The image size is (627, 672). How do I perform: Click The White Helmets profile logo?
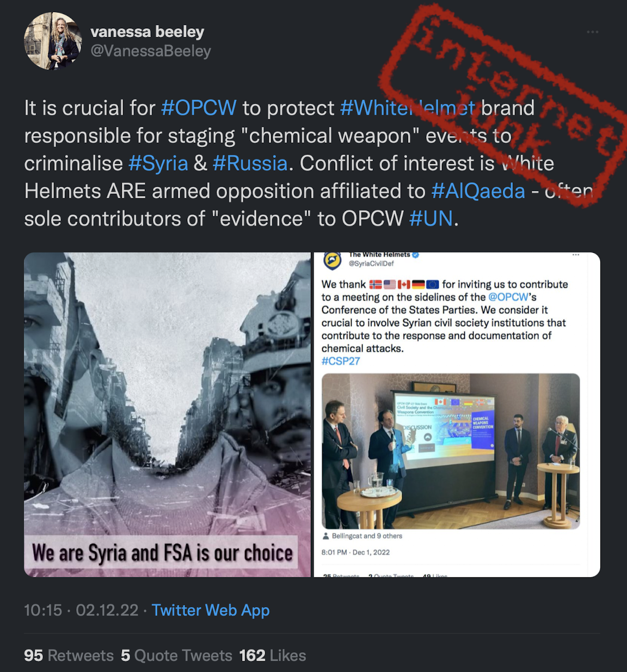[x=332, y=261]
